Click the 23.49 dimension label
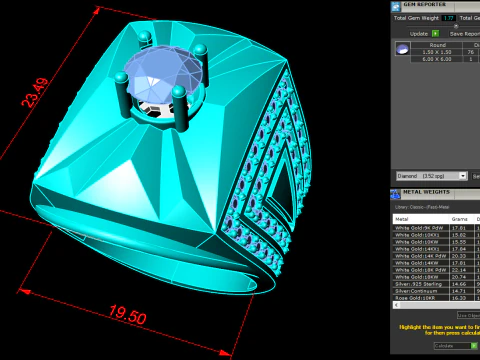 click(34, 92)
